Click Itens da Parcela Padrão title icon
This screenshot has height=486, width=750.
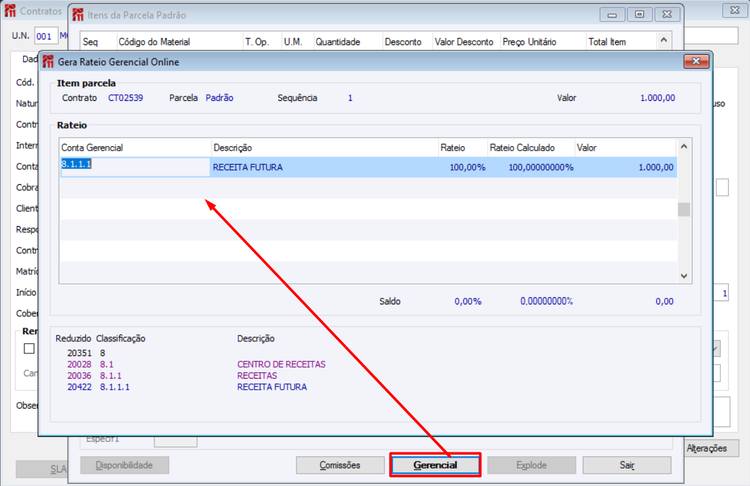[x=77, y=15]
